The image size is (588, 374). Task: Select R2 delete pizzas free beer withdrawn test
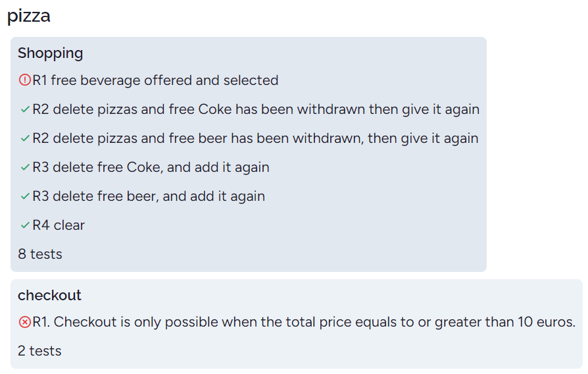pyautogui.click(x=255, y=138)
